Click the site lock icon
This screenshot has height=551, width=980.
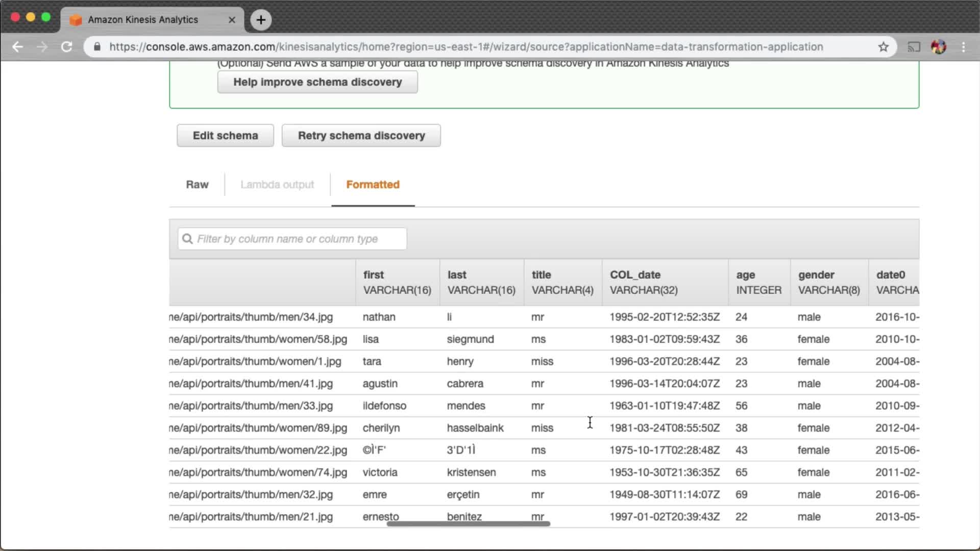[97, 47]
